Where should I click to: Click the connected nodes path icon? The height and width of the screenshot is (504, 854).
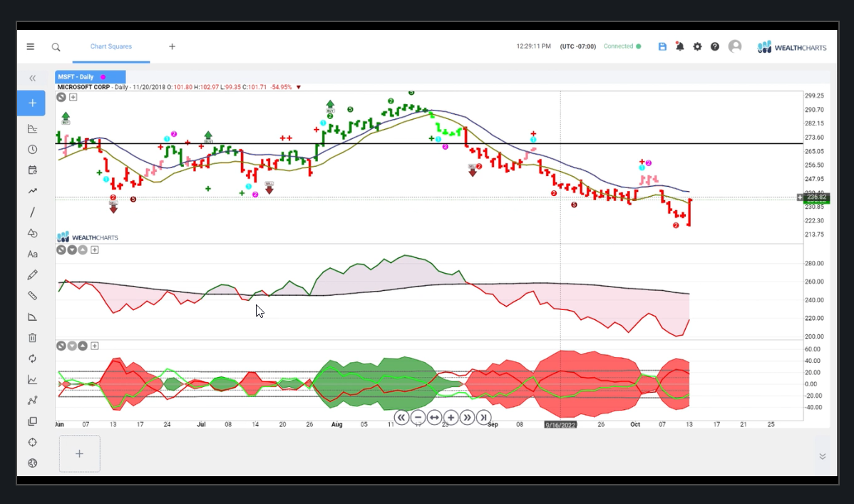33,401
